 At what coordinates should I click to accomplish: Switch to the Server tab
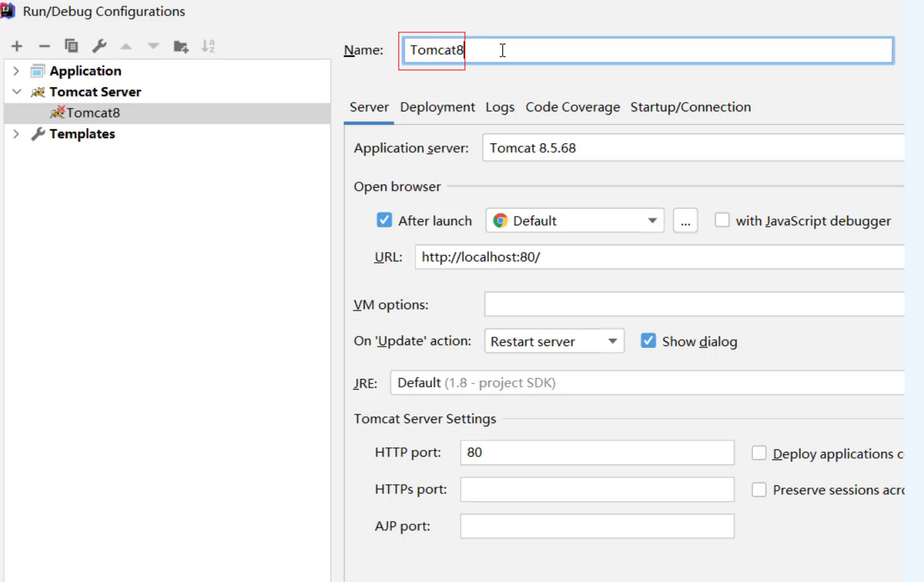(x=369, y=107)
